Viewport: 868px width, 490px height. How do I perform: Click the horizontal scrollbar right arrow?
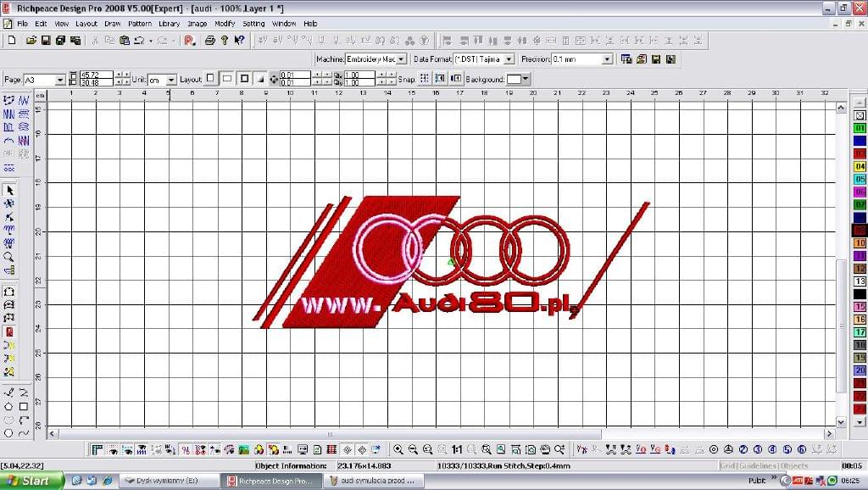click(830, 434)
